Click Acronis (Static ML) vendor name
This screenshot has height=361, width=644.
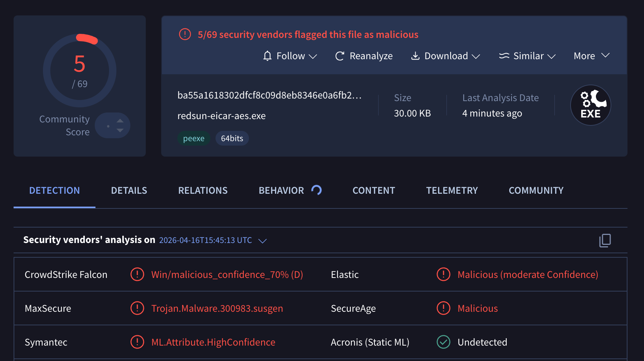tap(370, 342)
